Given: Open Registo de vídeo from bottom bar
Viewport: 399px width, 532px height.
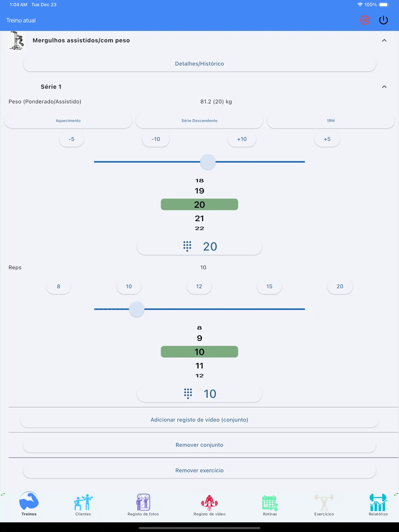Looking at the screenshot, I should [209, 505].
